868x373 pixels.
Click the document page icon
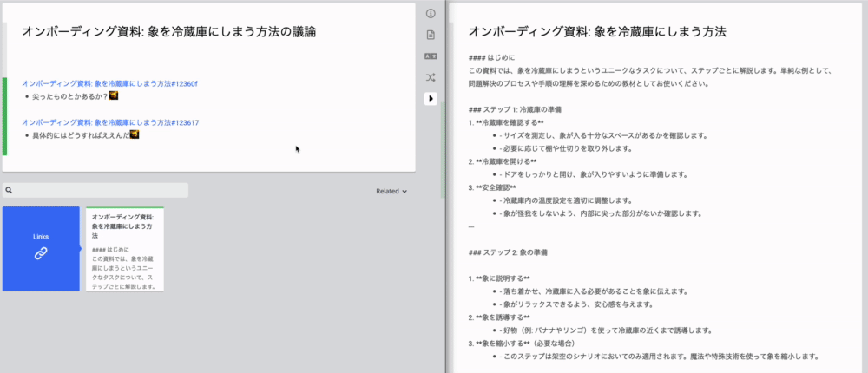431,35
